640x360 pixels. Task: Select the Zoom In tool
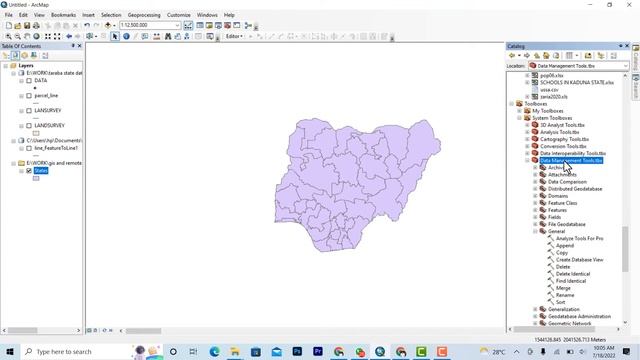click(x=8, y=36)
